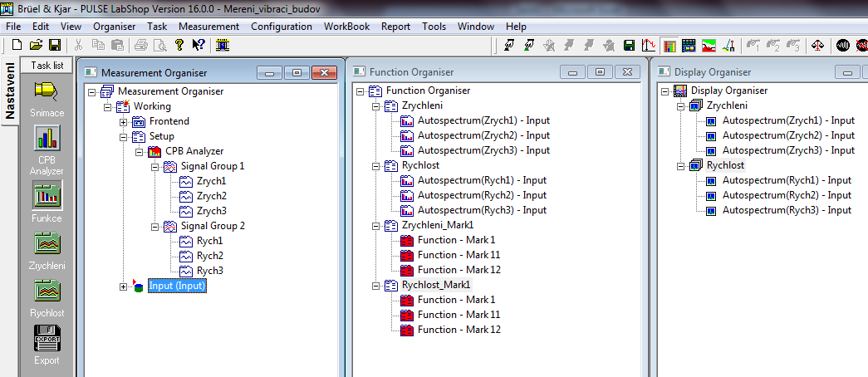
Task: Open the WorkBook menu
Action: pos(346,27)
